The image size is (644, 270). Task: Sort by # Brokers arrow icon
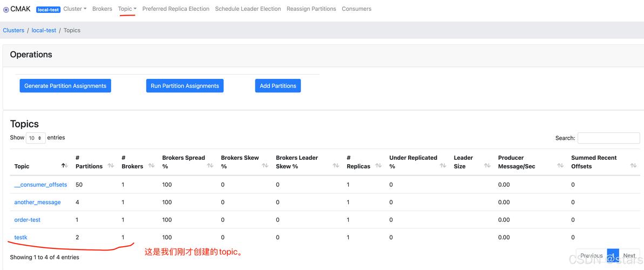tap(151, 166)
